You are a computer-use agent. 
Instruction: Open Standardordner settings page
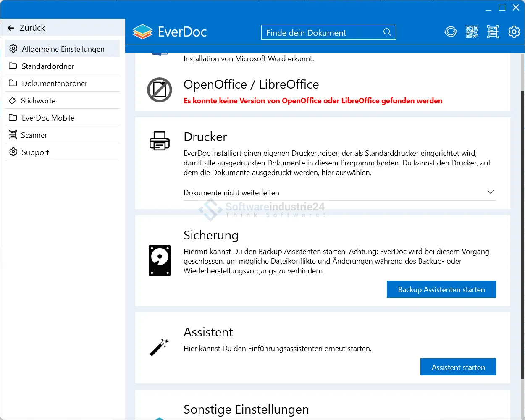(47, 66)
